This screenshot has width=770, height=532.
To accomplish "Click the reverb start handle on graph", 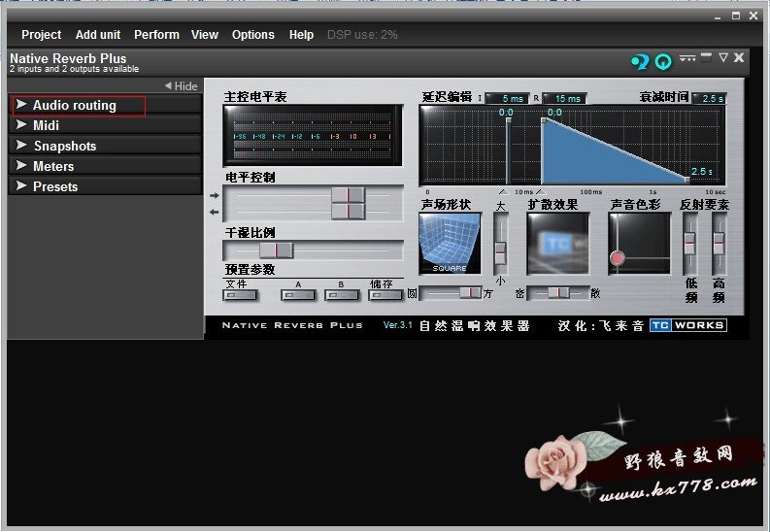I will click(544, 120).
